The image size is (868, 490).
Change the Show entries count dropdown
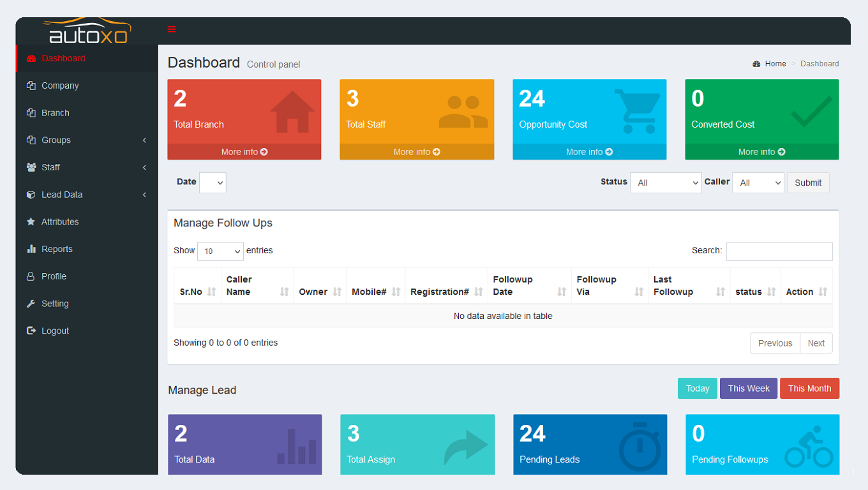coord(220,251)
